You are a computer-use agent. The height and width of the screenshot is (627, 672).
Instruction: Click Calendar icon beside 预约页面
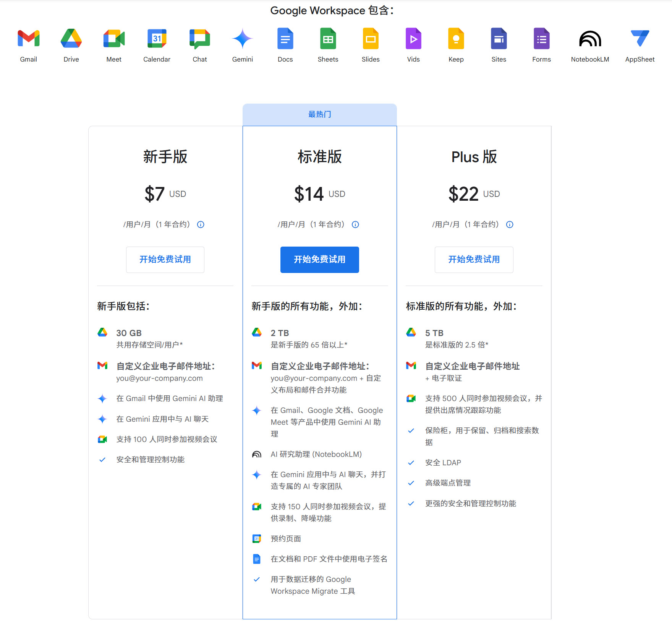coord(257,539)
